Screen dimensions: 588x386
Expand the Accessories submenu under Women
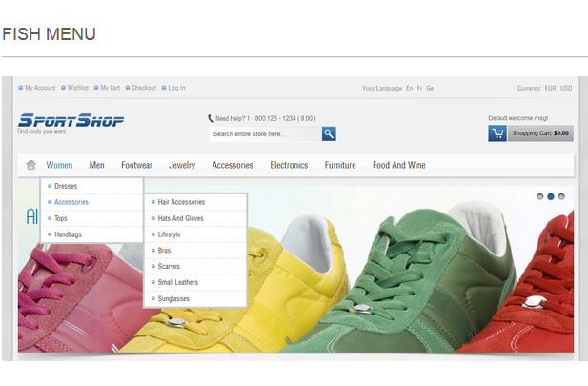point(71,202)
